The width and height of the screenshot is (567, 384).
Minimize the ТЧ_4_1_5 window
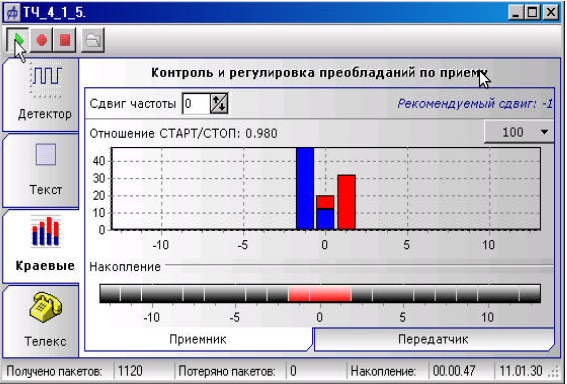pyautogui.click(x=516, y=13)
